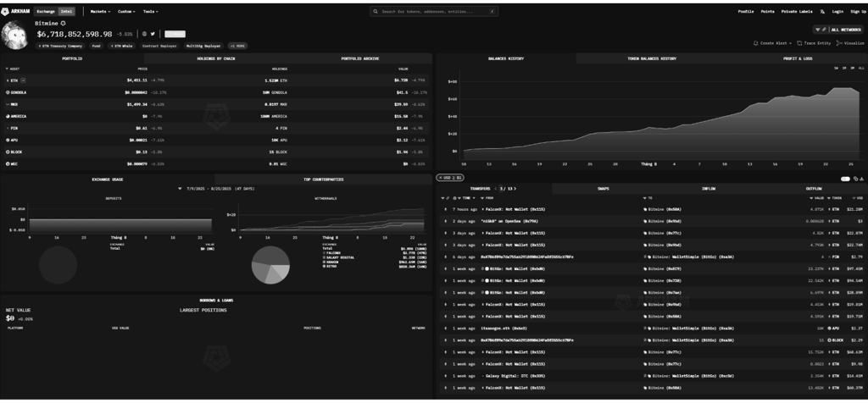The image size is (868, 403).
Task: Switch to Holdings By Chain tab
Action: tap(215, 58)
